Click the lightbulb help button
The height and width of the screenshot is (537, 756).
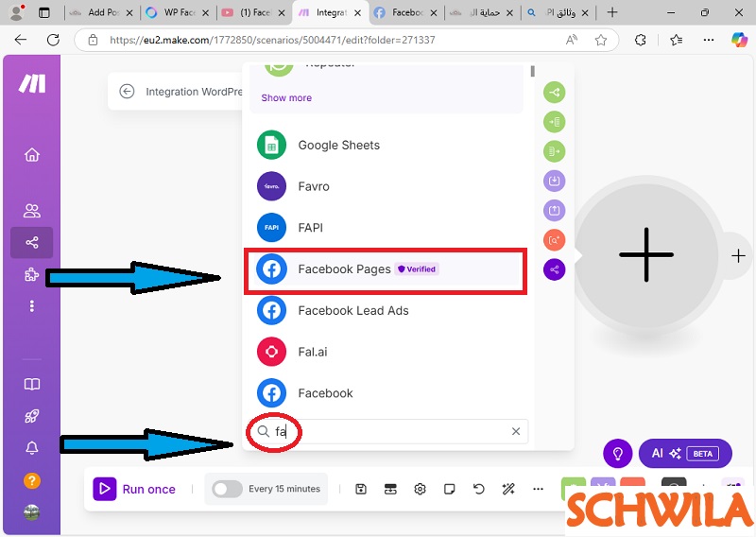pyautogui.click(x=618, y=454)
